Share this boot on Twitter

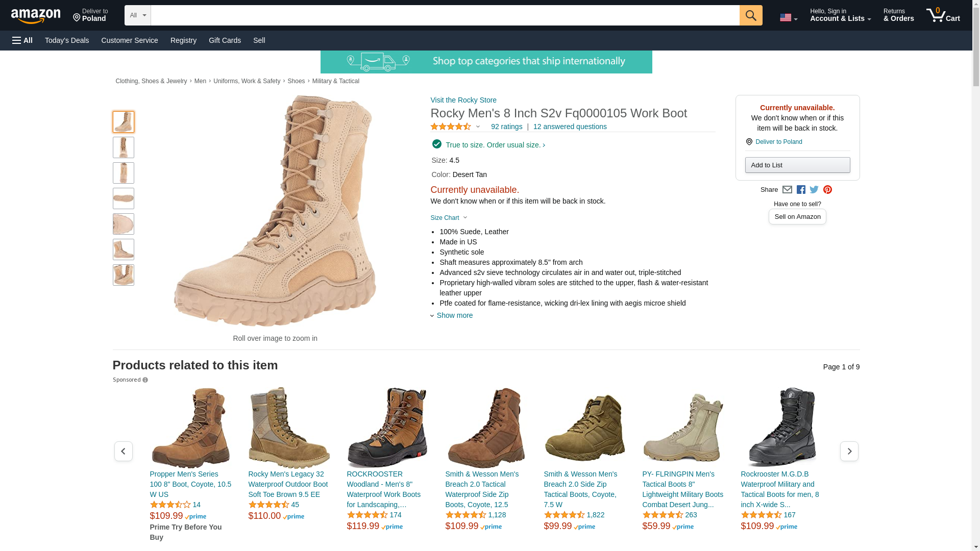click(814, 190)
